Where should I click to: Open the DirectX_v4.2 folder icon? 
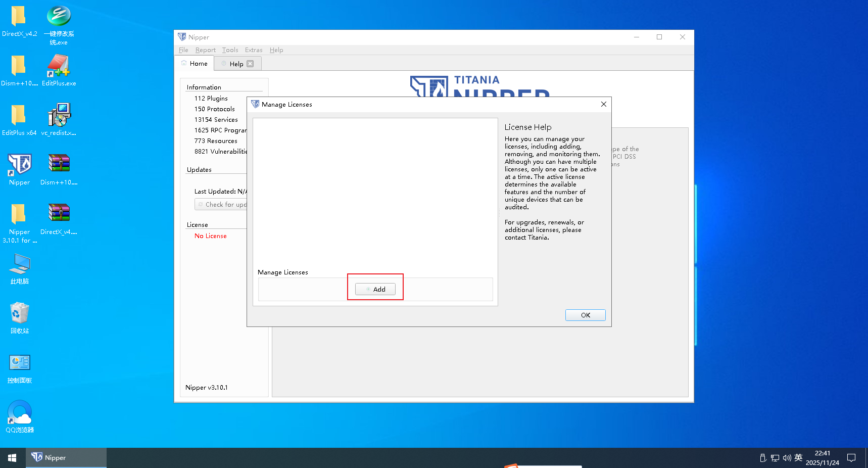[x=19, y=21]
